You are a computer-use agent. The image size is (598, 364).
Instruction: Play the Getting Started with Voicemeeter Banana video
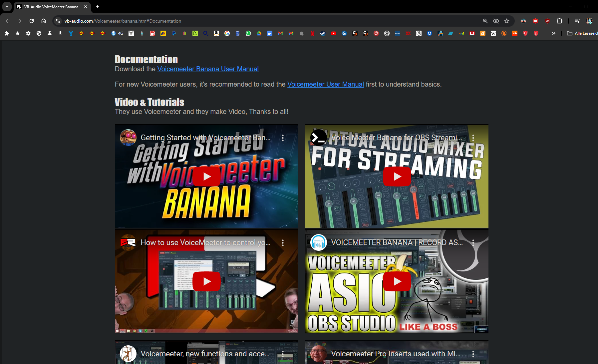(206, 177)
